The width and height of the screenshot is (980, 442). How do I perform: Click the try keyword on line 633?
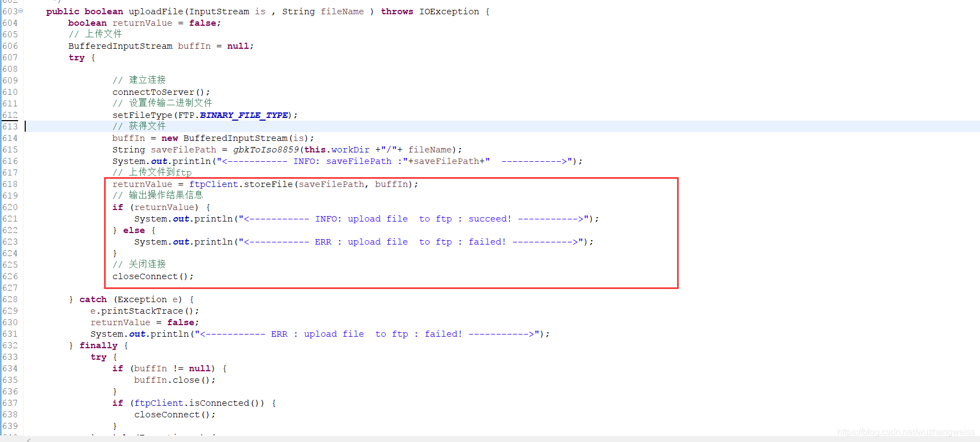pos(99,357)
